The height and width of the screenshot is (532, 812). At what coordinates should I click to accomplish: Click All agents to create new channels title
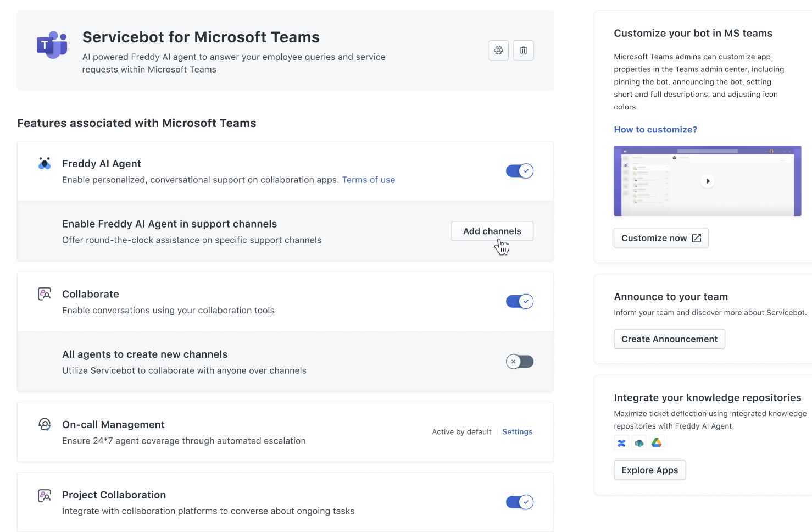coord(145,354)
